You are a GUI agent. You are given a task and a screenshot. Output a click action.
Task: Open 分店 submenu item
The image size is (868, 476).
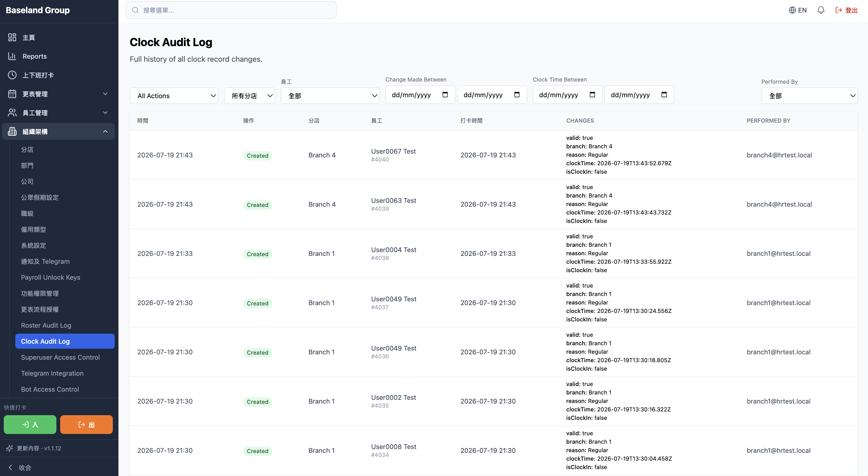click(65, 149)
